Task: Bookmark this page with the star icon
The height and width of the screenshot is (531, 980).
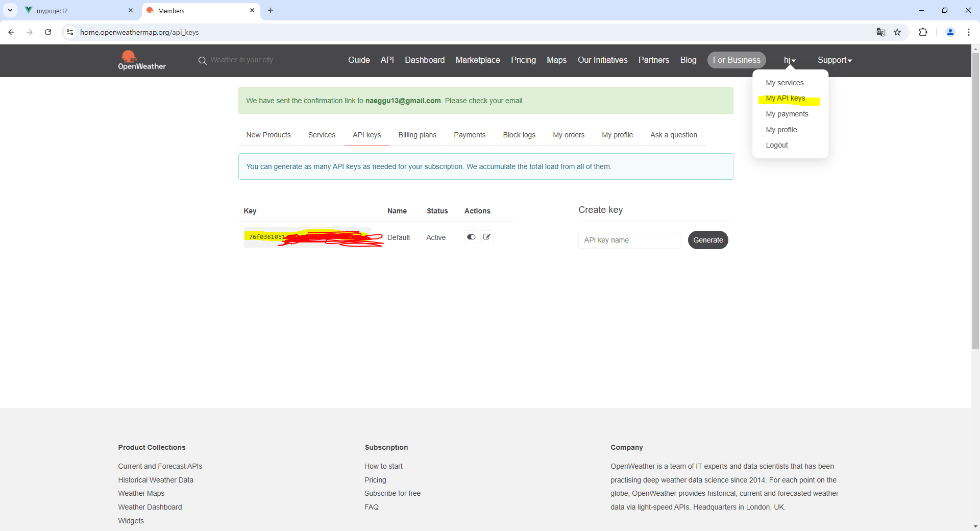Action: click(897, 32)
